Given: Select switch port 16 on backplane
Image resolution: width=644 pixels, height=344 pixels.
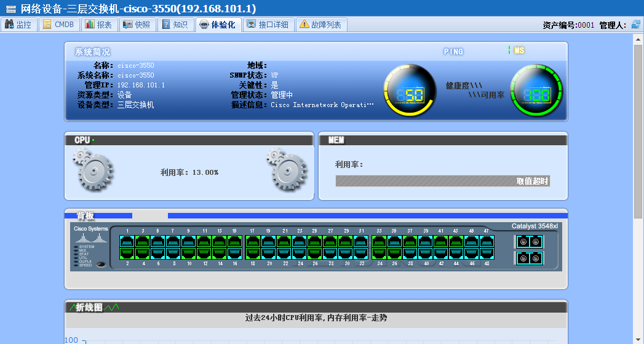Looking at the screenshot, I should pos(235,254).
